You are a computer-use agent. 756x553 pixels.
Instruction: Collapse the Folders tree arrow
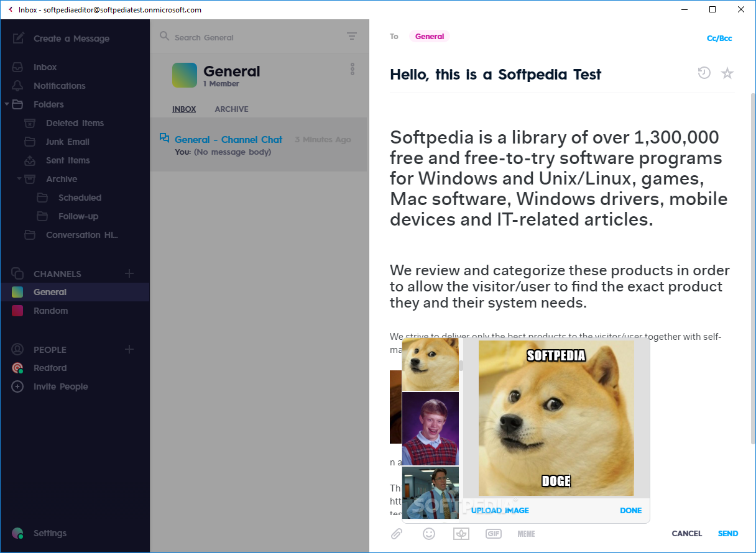pos(7,104)
